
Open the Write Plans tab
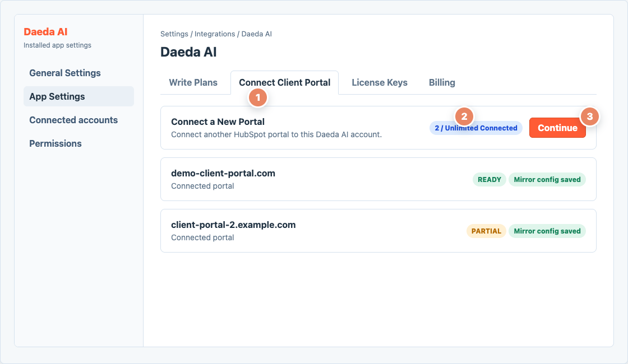coord(193,82)
